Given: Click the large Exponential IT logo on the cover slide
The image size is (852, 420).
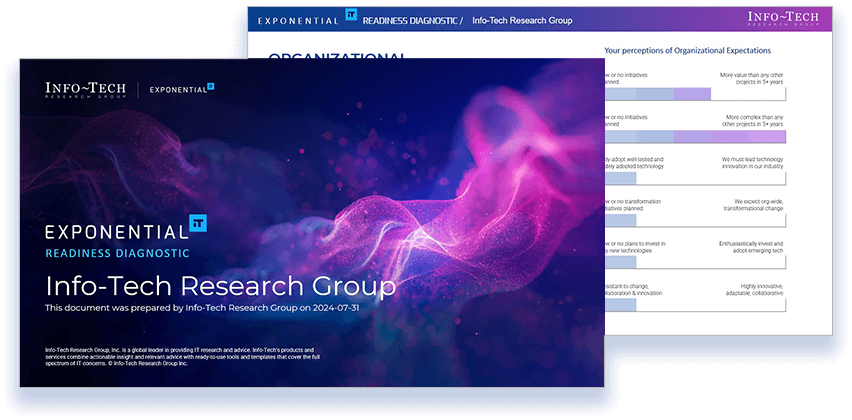Looking at the screenshot, I should pos(126,228).
